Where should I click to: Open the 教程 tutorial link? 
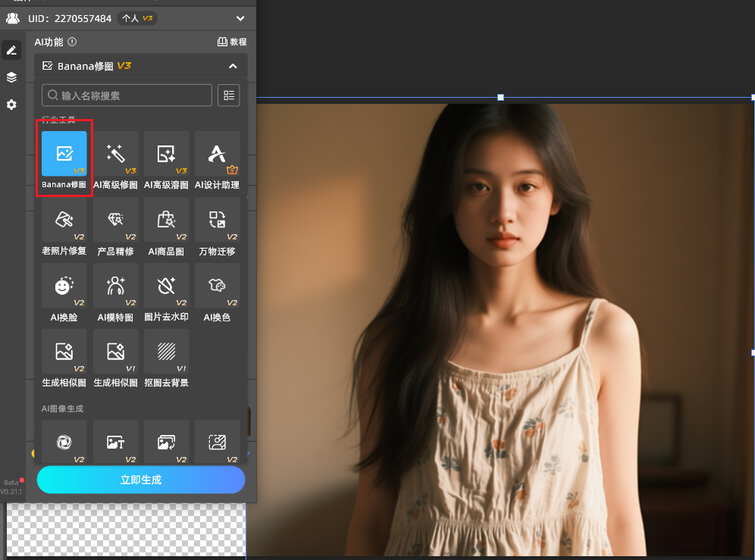pyautogui.click(x=232, y=42)
